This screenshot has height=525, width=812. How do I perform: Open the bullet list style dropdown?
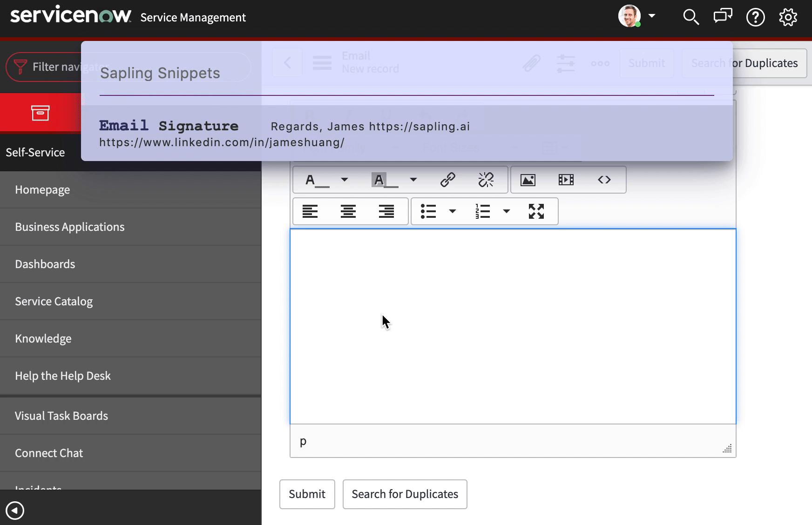point(452,211)
